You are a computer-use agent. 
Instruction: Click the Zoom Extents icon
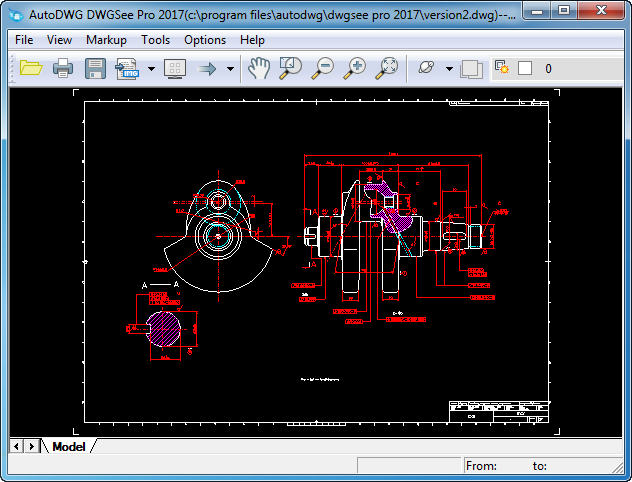coord(386,68)
